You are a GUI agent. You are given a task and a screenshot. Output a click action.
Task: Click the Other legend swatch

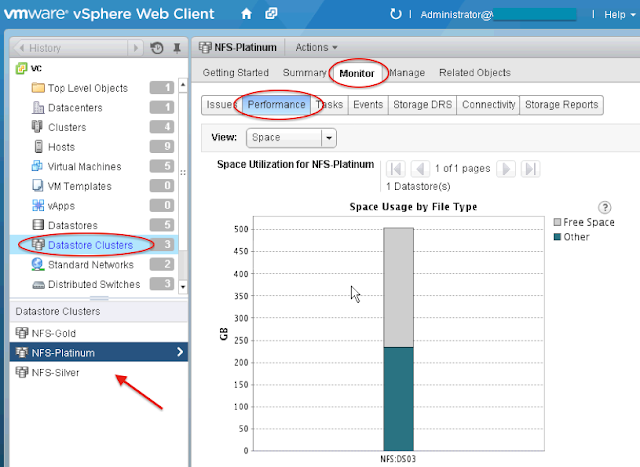pos(557,237)
